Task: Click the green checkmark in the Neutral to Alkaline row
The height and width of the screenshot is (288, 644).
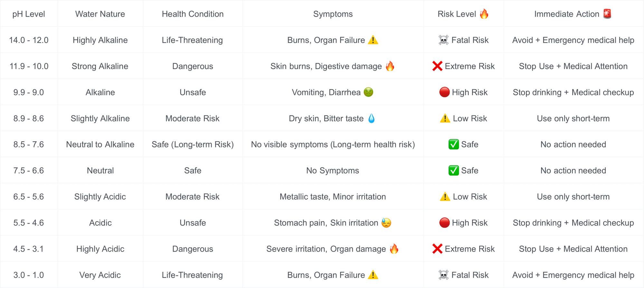Action: [453, 144]
